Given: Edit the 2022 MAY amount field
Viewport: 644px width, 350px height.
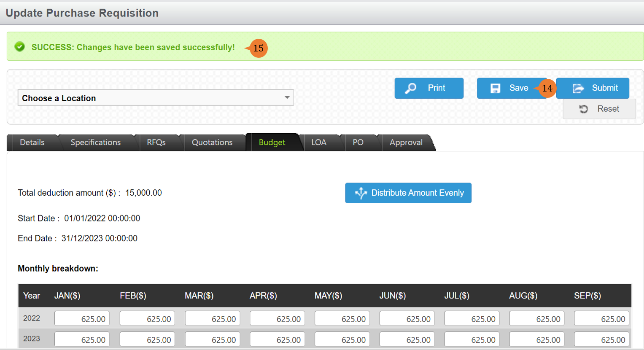Looking at the screenshot, I should click(x=342, y=319).
